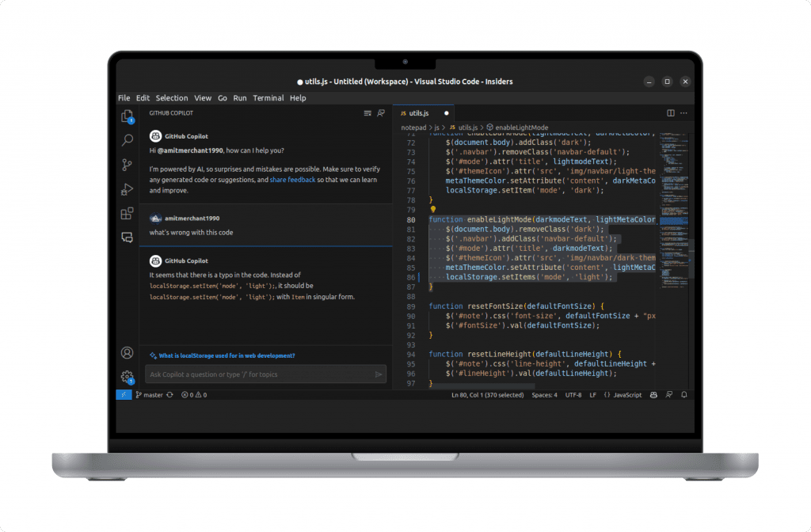Click the Accounts icon above the gear
Screen dimensions: 811x532
pos(128,352)
